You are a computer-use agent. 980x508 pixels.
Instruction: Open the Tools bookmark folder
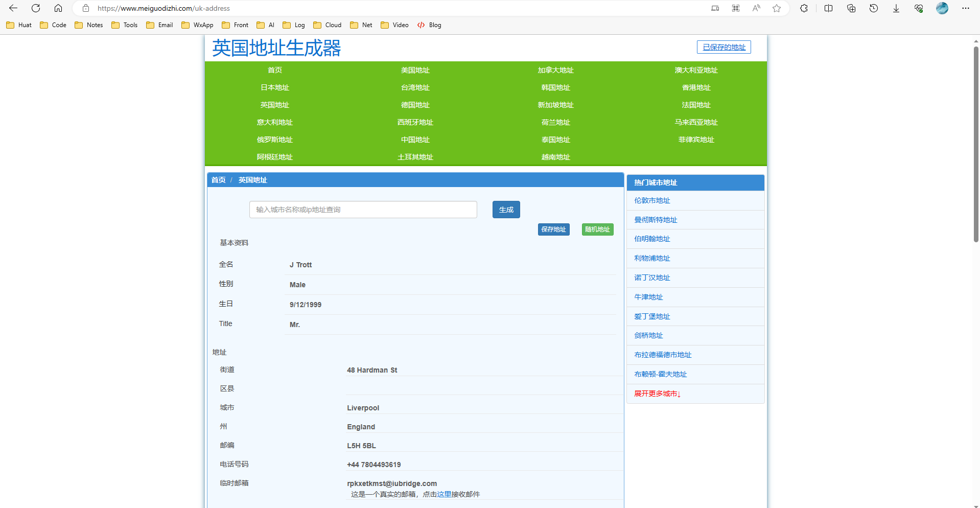125,25
